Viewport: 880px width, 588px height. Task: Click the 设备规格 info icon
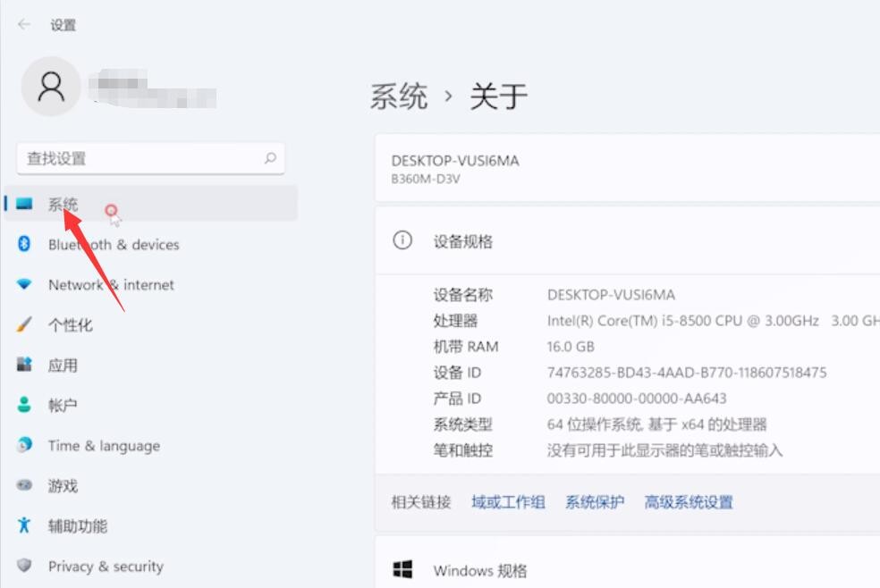click(x=403, y=241)
